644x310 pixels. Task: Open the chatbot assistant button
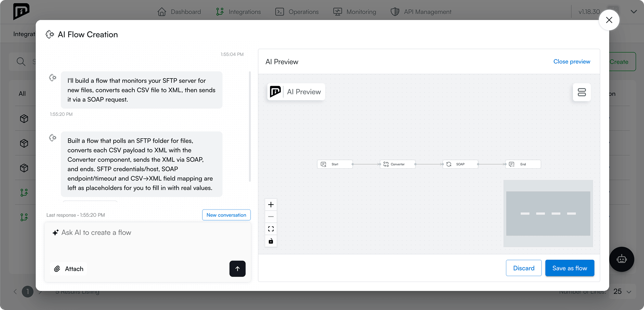click(x=621, y=259)
